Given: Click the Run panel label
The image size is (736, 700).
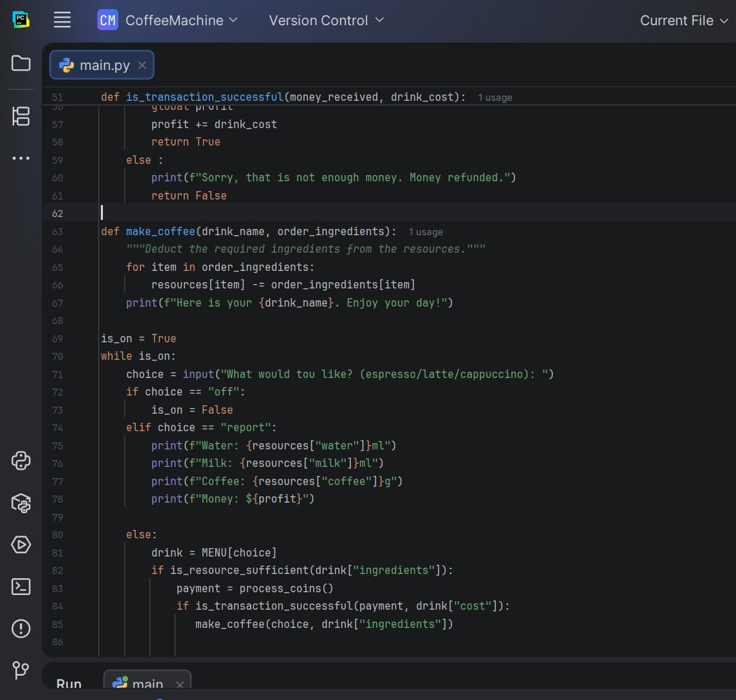Looking at the screenshot, I should [69, 683].
